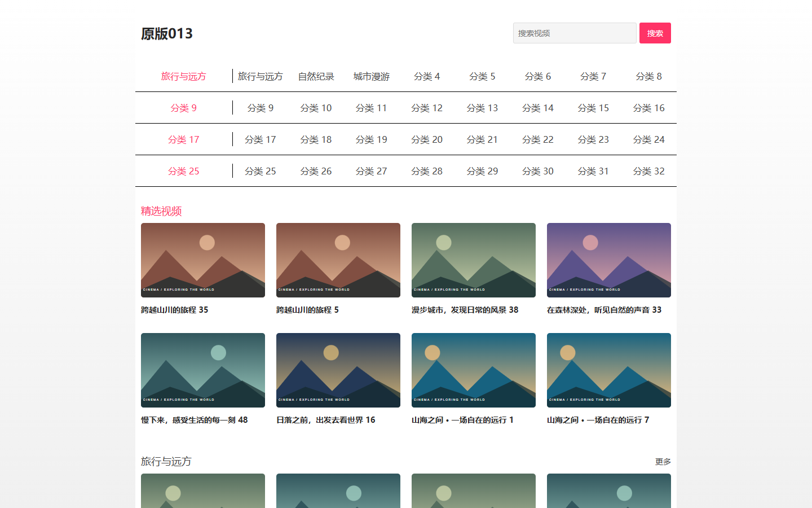The height and width of the screenshot is (508, 812).
Task: Open category 分类 4
Action: pyautogui.click(x=427, y=76)
